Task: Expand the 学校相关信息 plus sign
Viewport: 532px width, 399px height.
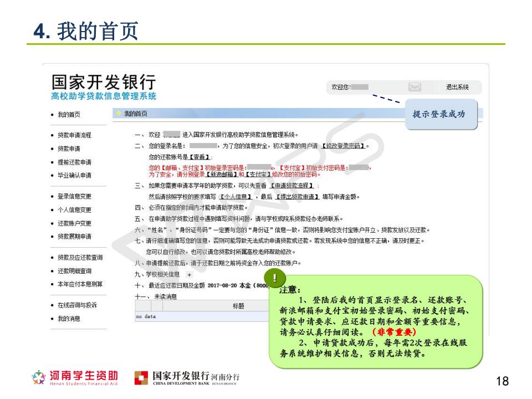Action: (x=189, y=274)
